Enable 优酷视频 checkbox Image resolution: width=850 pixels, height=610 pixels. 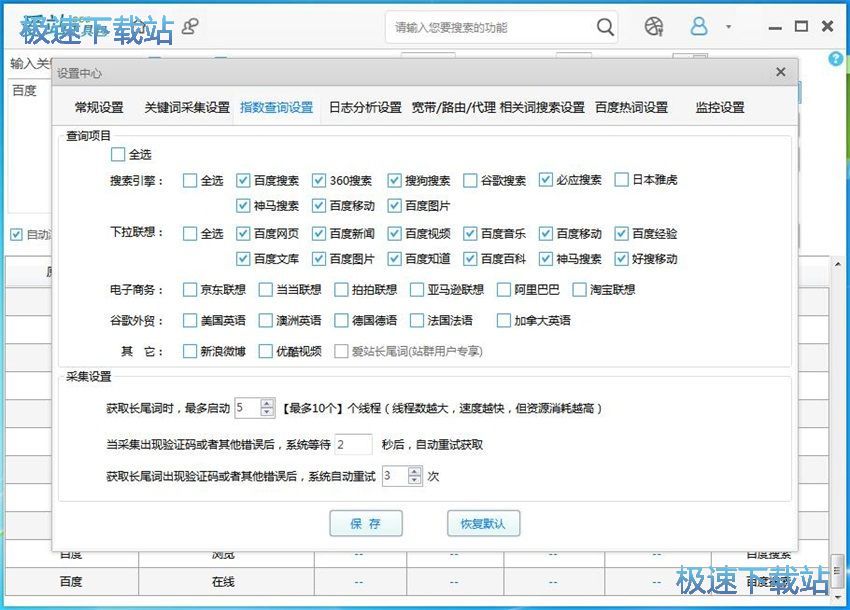click(x=266, y=351)
